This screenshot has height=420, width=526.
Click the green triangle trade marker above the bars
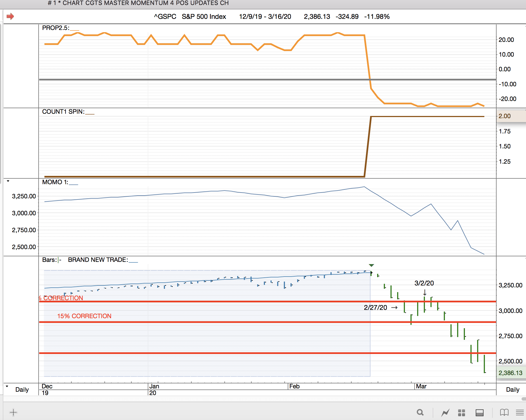pos(371,265)
